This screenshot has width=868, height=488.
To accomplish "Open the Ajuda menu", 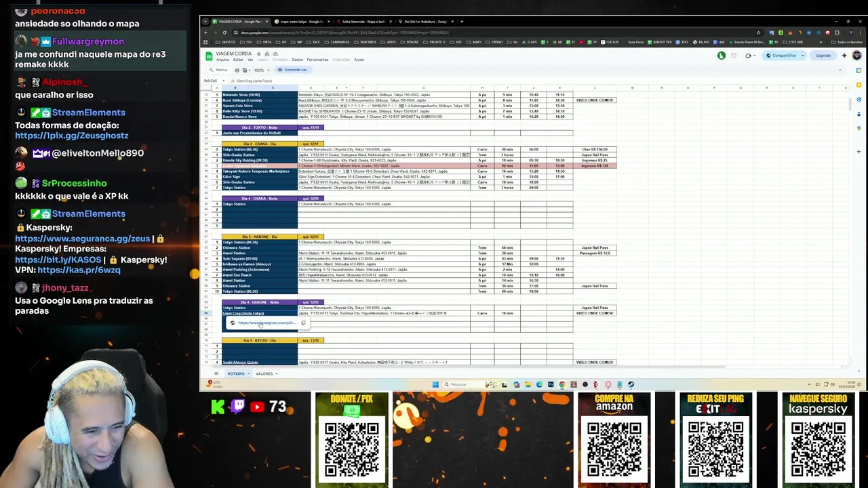I will [359, 60].
